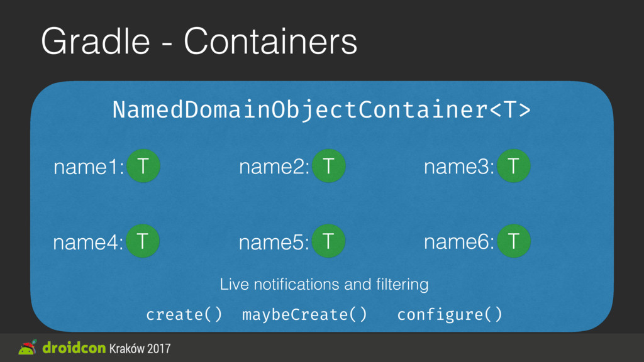Click the name1: label
The height and width of the screenshot is (362, 644).
click(89, 167)
